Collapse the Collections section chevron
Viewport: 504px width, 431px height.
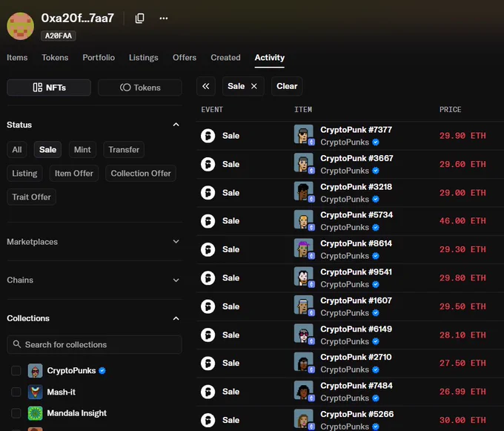tap(176, 318)
